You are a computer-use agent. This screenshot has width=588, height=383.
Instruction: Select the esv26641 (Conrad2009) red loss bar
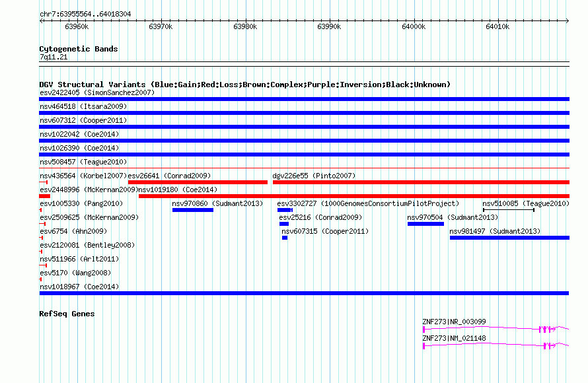tap(198, 182)
